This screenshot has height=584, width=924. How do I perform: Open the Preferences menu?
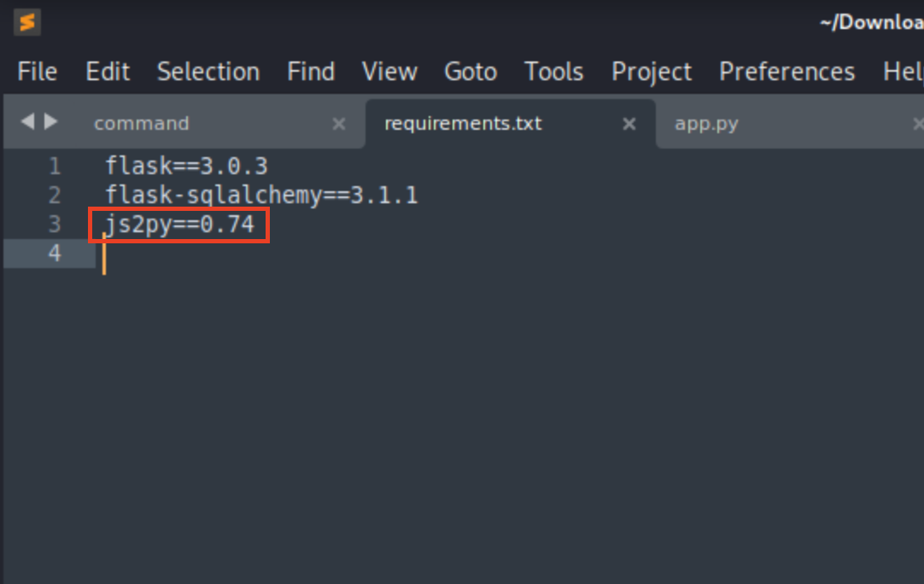[786, 72]
